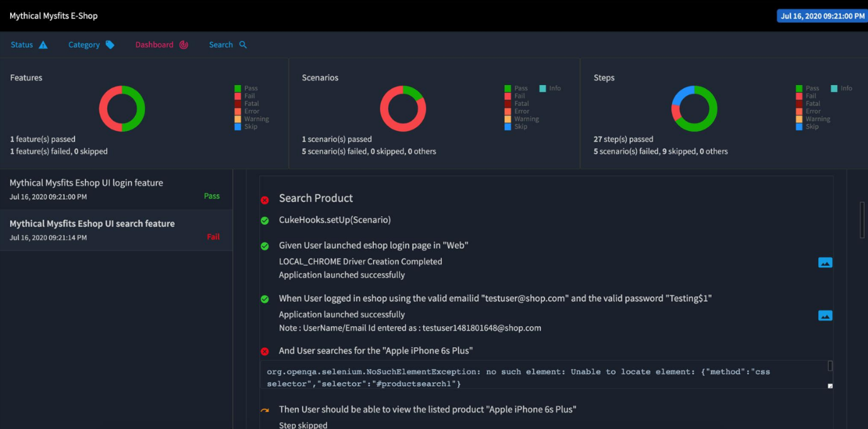The width and height of the screenshot is (868, 429).
Task: Click red fail icon beside Search Product
Action: [x=265, y=200]
